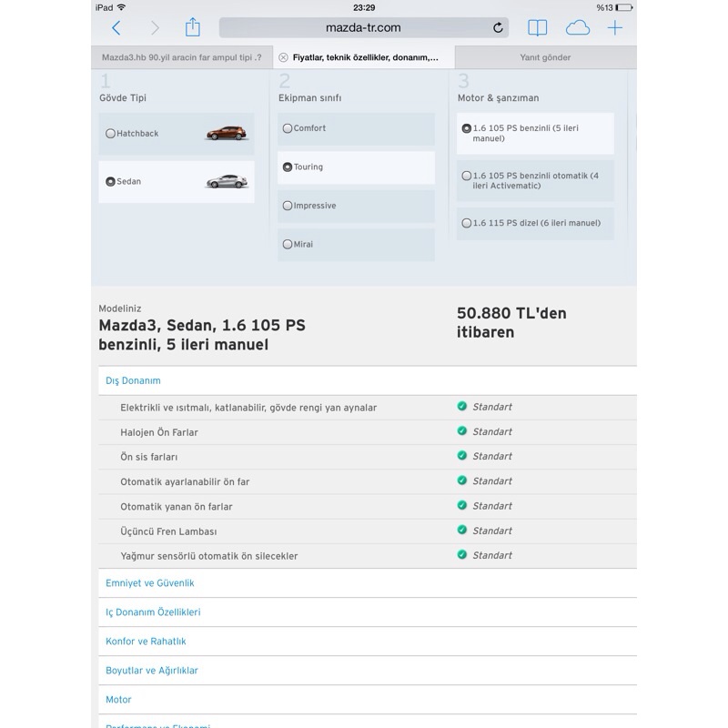Tap the Otomatik yanan ön farlar label
The image size is (728, 728).
[x=177, y=507]
